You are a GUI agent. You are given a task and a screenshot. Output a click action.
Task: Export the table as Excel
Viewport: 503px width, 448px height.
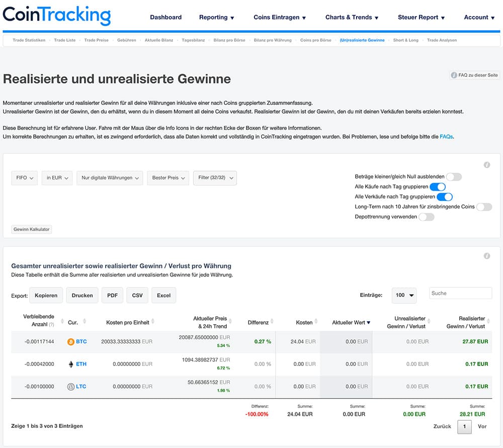pyautogui.click(x=163, y=295)
